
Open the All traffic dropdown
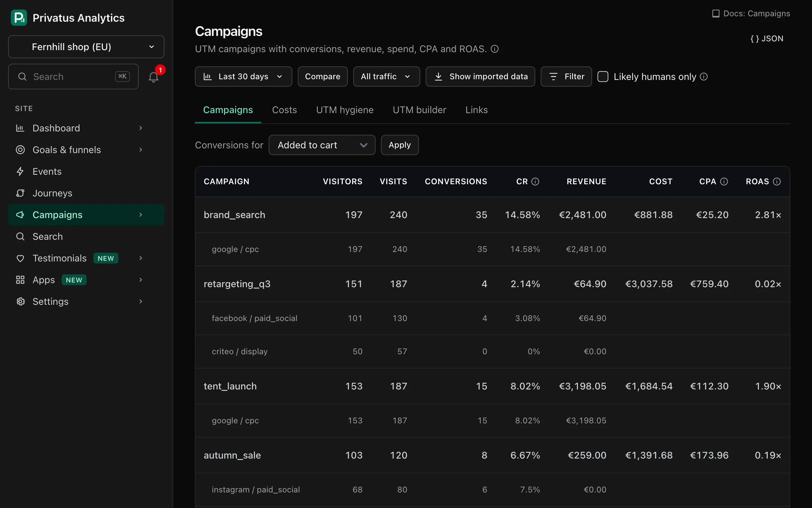pos(387,77)
